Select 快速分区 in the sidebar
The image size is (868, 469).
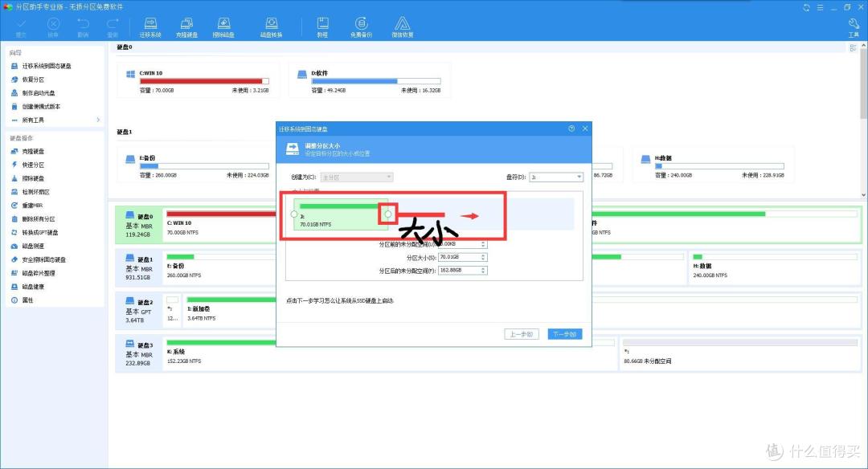pyautogui.click(x=33, y=165)
